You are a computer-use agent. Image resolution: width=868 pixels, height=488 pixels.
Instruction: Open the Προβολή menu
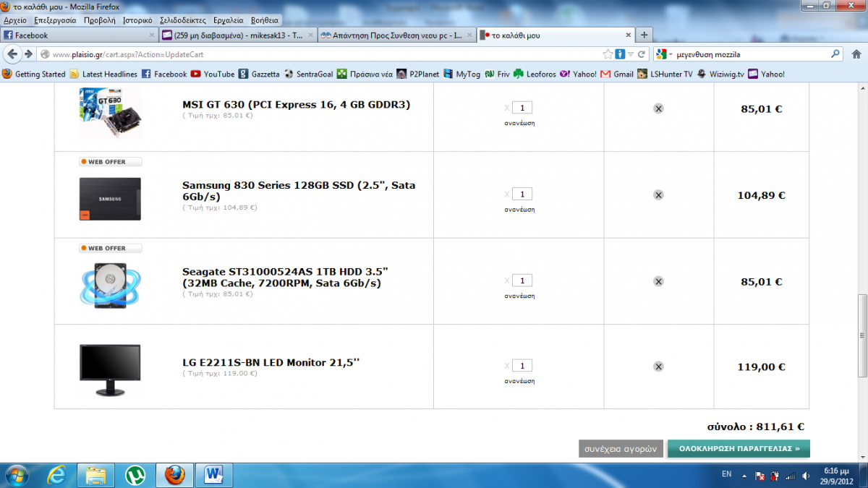[99, 20]
